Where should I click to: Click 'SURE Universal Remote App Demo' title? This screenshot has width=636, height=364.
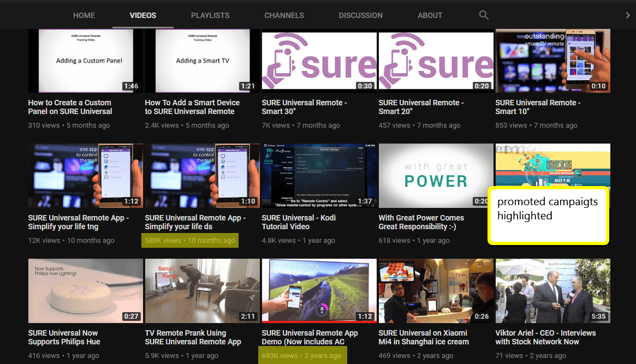coord(310,337)
